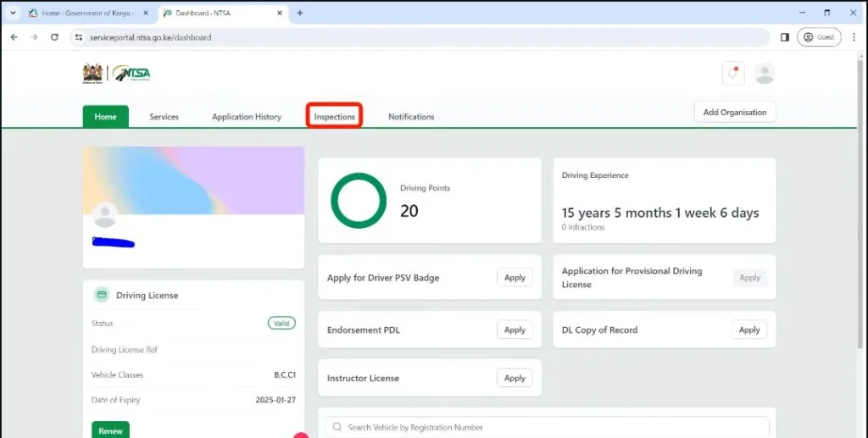This screenshot has width=868, height=438.
Task: Click the driving points value '20'
Action: (409, 211)
